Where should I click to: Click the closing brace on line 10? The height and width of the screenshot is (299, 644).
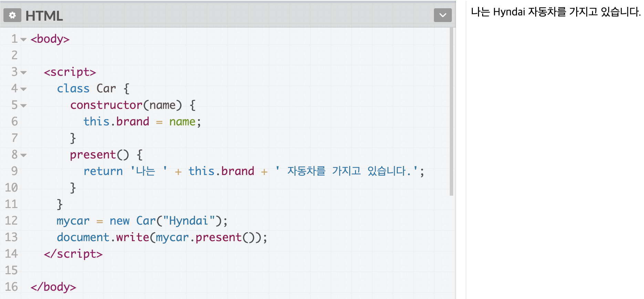pos(73,188)
